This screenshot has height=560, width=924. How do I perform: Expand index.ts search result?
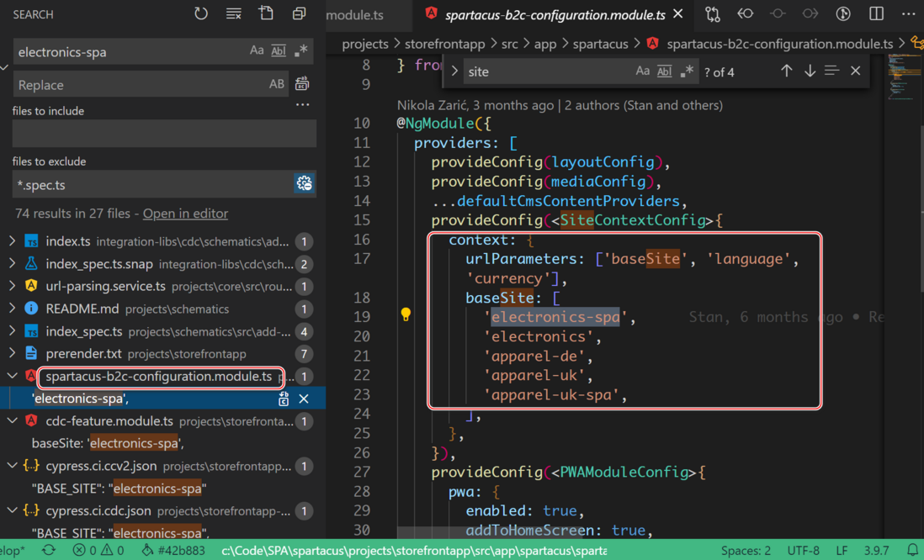tap(13, 241)
